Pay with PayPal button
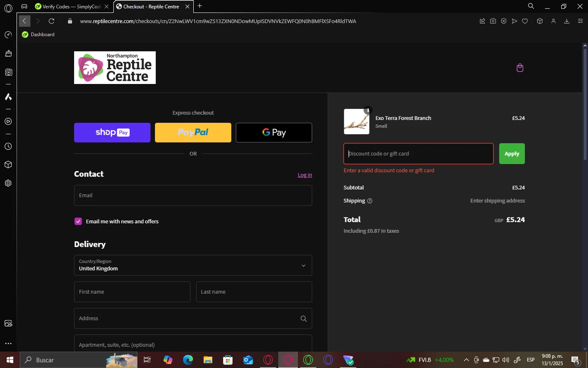Image resolution: width=588 pixels, height=368 pixels. (193, 133)
